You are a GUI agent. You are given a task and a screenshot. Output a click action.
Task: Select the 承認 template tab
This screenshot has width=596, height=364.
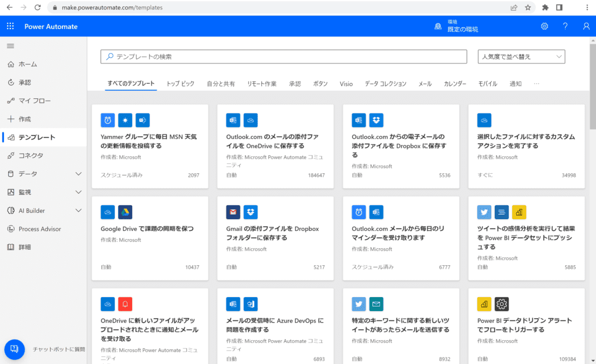pos(295,84)
